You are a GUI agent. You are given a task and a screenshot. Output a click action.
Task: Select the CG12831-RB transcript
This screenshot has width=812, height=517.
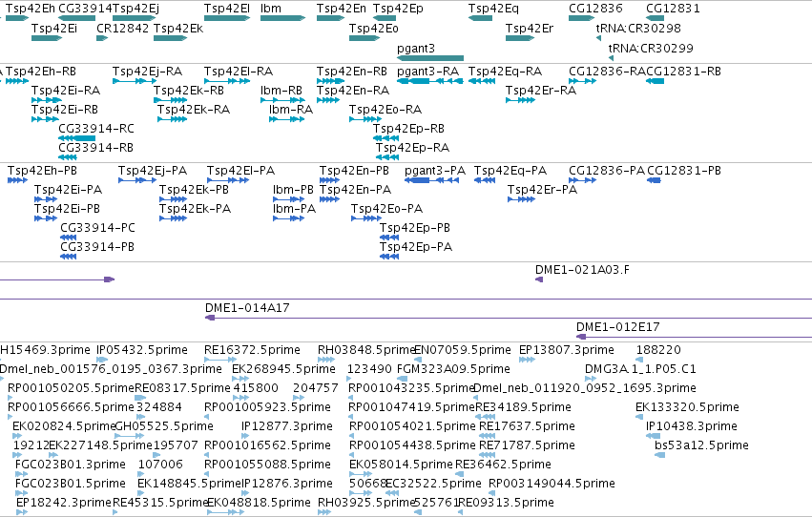[x=656, y=81]
